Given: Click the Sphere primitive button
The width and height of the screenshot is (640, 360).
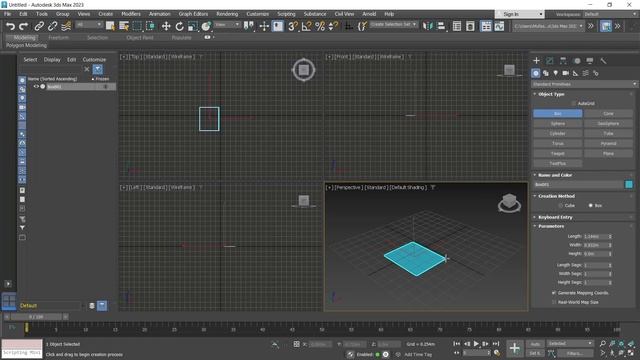Looking at the screenshot, I should pyautogui.click(x=558, y=124).
